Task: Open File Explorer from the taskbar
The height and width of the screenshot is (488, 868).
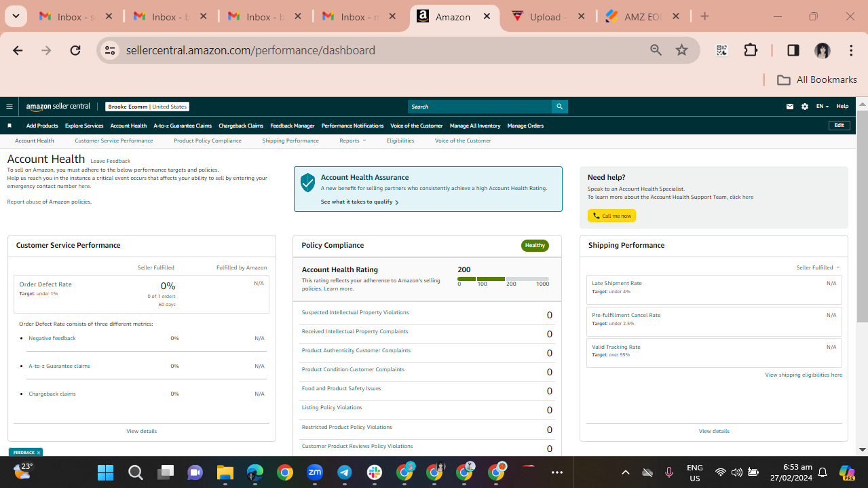Action: click(x=225, y=472)
